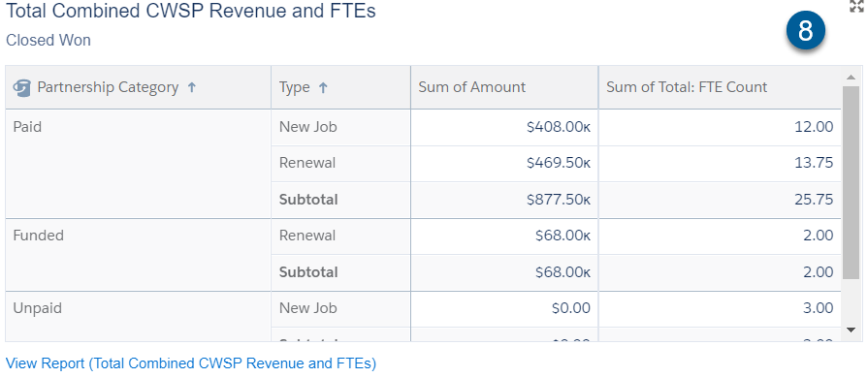Click the blue number 8 badge

point(806,32)
